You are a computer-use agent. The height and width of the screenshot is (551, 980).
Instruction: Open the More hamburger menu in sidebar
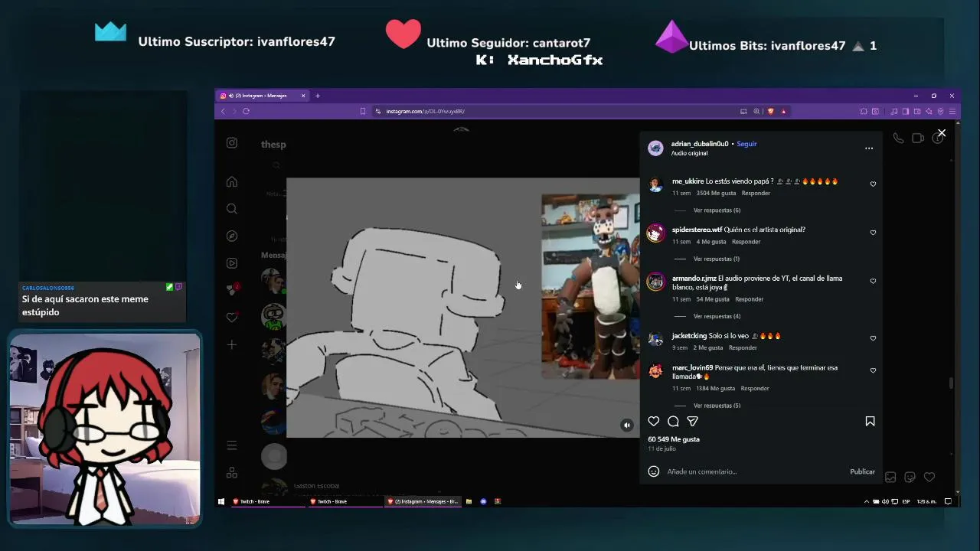pos(232,445)
